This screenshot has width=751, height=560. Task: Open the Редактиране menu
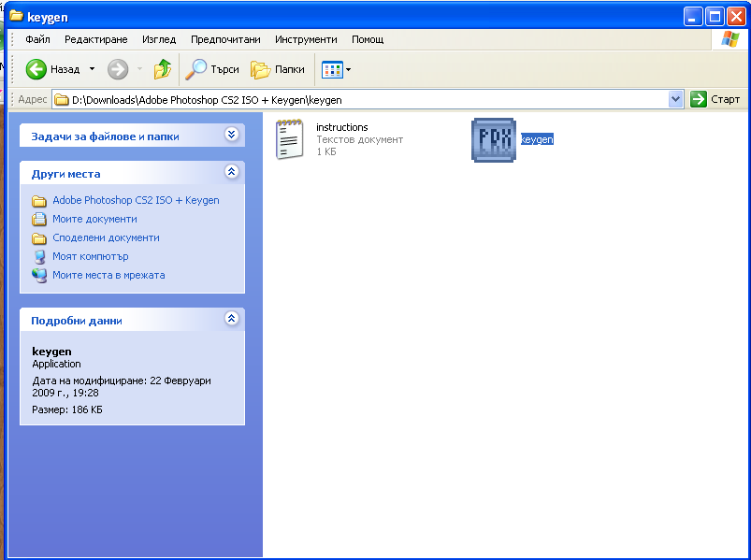coord(95,39)
